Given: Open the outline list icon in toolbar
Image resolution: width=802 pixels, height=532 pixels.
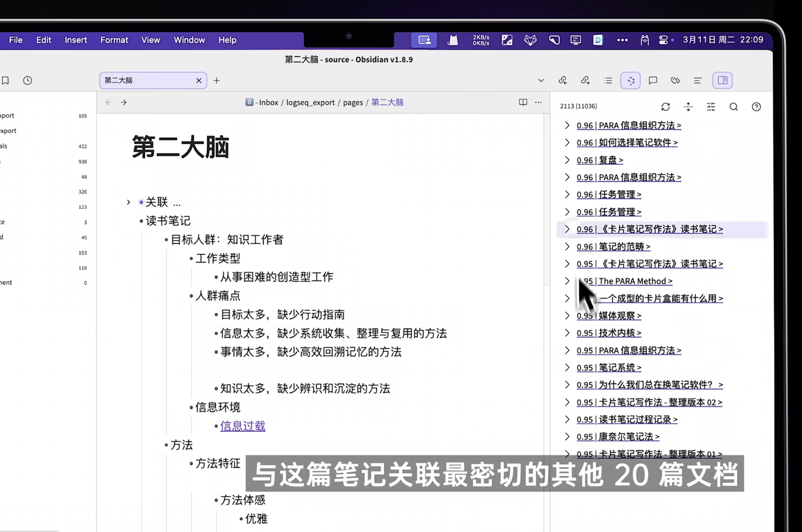Looking at the screenshot, I should 607,81.
